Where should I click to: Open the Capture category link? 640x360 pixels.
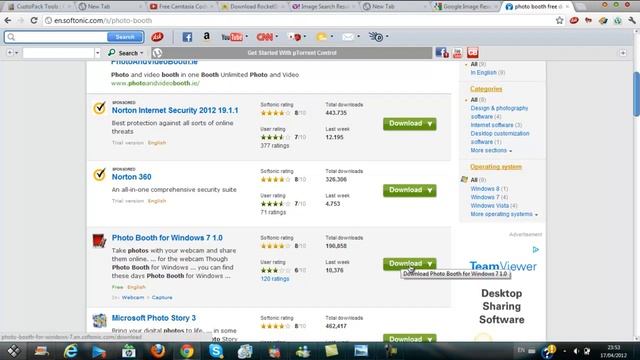point(162,298)
